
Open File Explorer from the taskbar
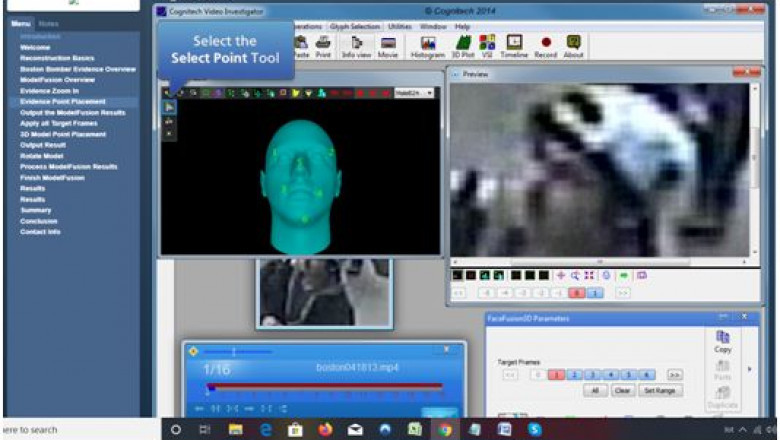click(x=235, y=430)
